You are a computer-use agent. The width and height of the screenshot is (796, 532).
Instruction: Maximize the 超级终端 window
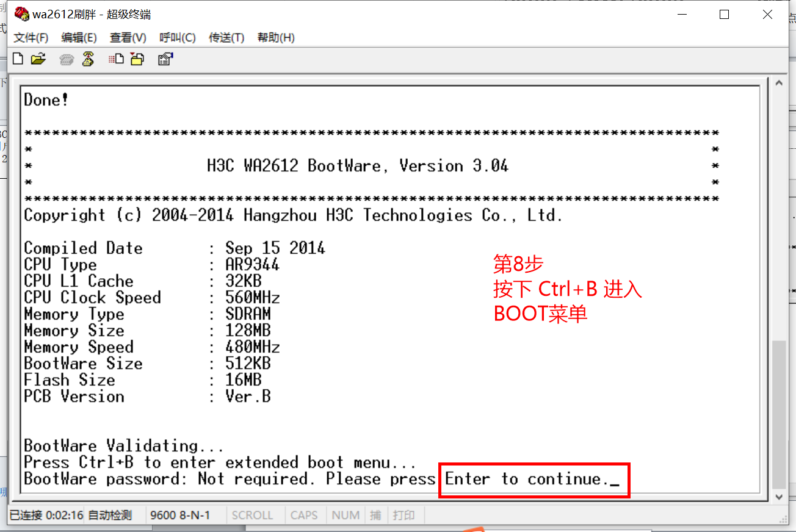724,15
